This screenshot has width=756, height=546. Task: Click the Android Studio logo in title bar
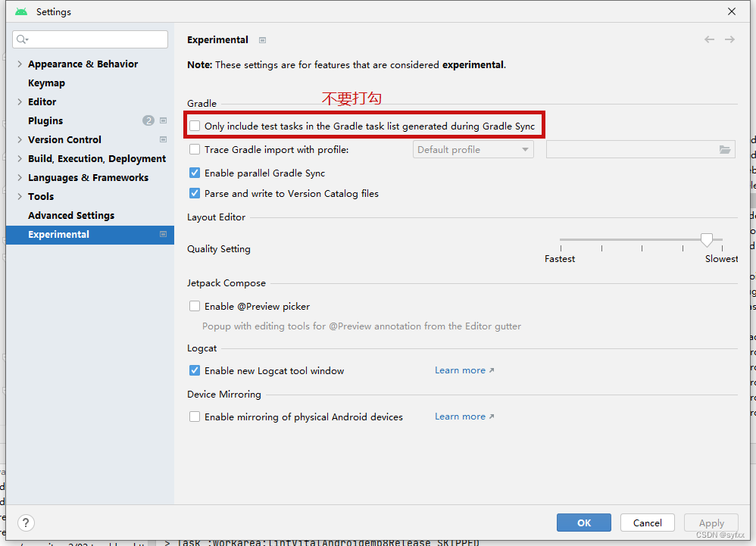(x=21, y=11)
